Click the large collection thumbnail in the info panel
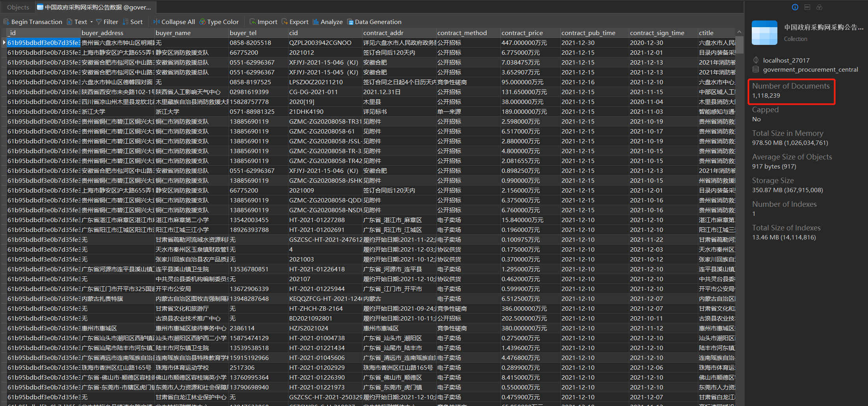This screenshot has width=868, height=406. 764,33
